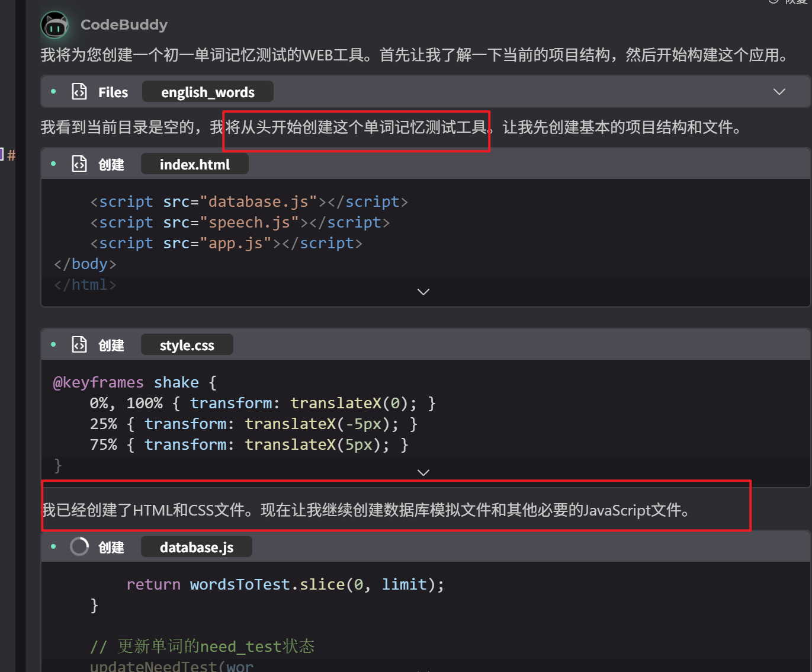Screen dimensions: 812x672
Task: Click the 创建 label before database.js
Action: 111,548
